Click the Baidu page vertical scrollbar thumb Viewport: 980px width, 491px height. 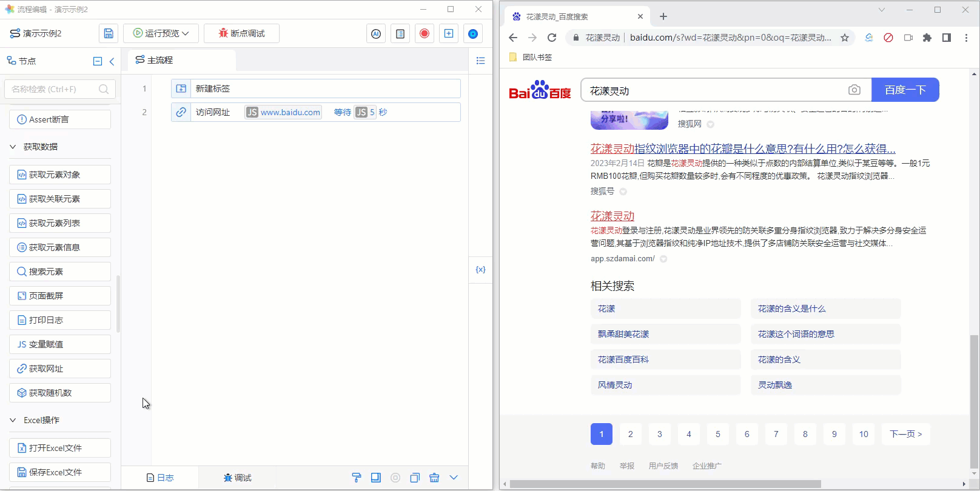(974, 401)
